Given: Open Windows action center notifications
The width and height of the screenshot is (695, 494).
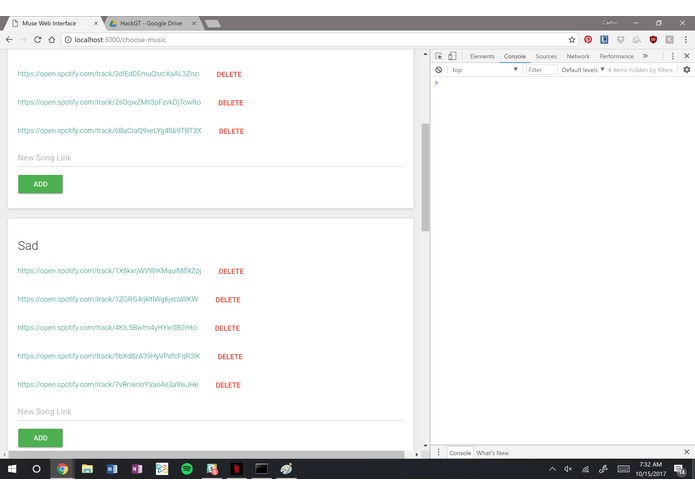Looking at the screenshot, I should click(x=679, y=469).
